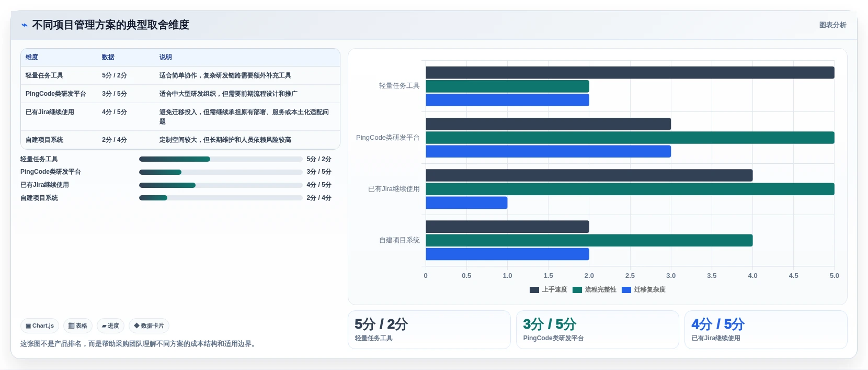Open the 4分 / 5分 已有Jira继续使用 data card
This screenshot has width=868, height=370.
pos(766,330)
